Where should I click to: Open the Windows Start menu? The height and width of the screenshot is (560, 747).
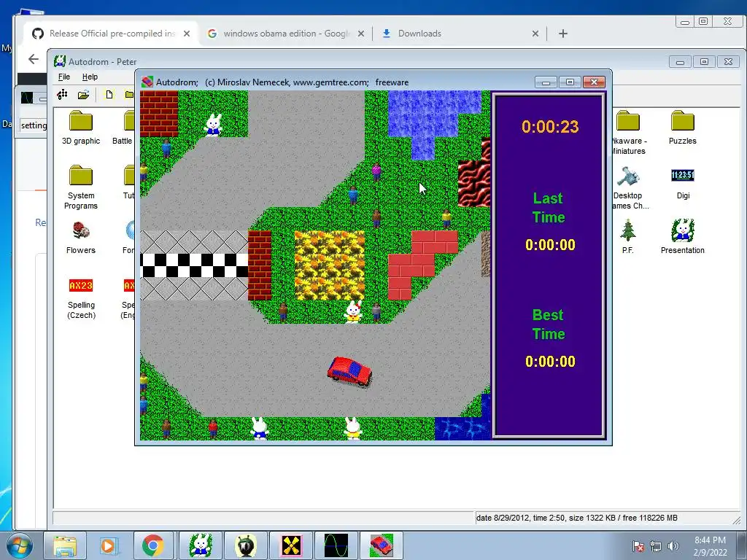pos(20,545)
